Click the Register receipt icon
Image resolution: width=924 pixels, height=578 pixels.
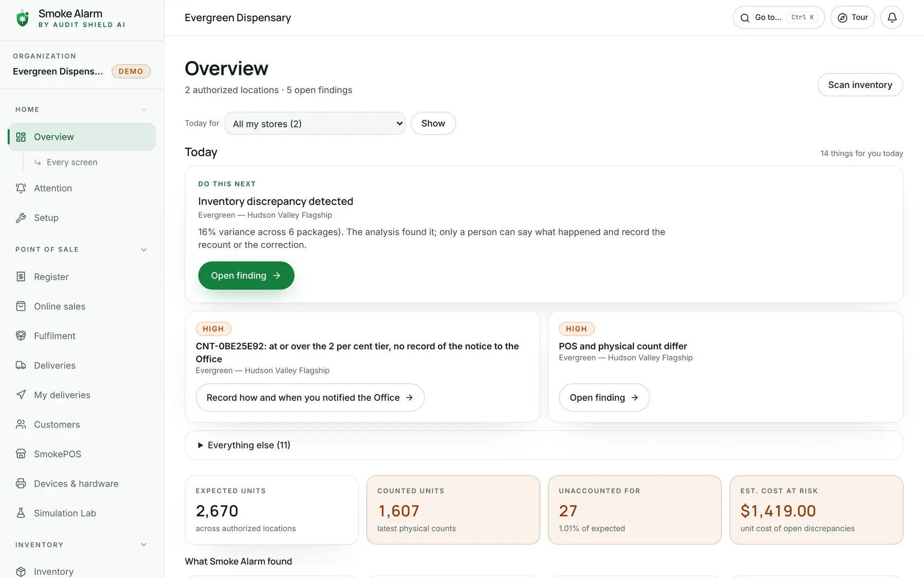point(21,277)
